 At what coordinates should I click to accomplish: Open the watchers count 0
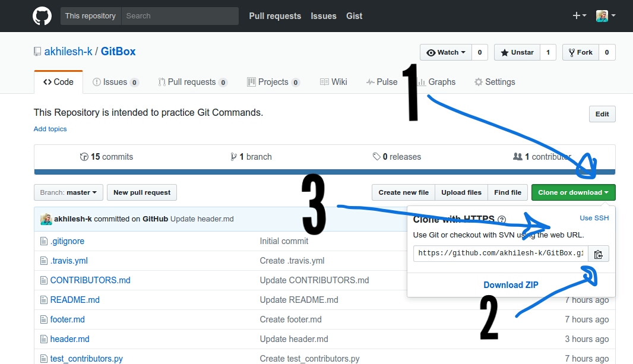480,52
